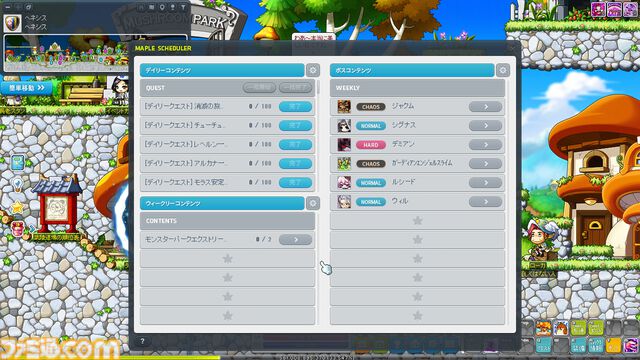The height and width of the screenshot is (360, 640).
Task: Open the Weekly Content settings gear
Action: (x=313, y=203)
